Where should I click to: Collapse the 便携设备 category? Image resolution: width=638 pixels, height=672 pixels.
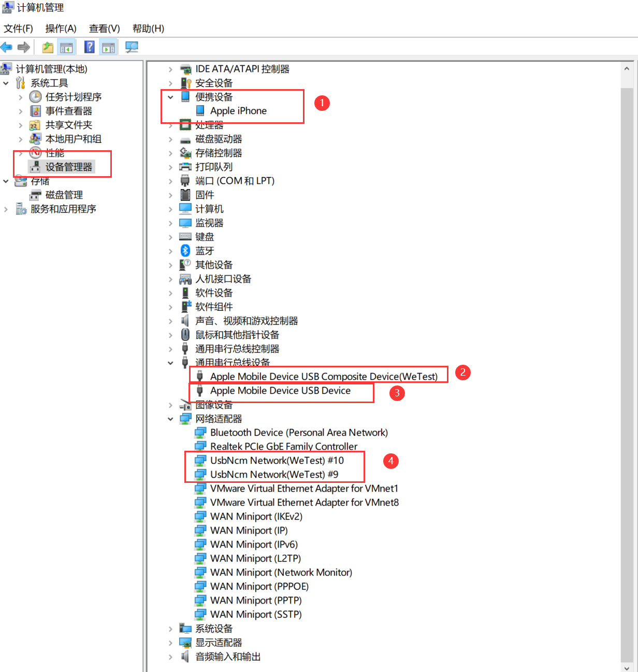tap(170, 97)
